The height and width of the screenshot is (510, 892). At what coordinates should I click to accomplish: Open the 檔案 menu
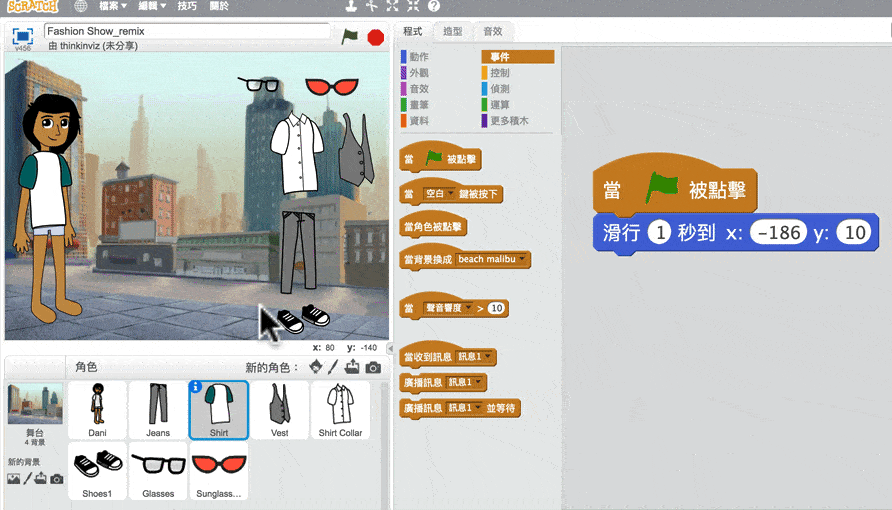(112, 6)
